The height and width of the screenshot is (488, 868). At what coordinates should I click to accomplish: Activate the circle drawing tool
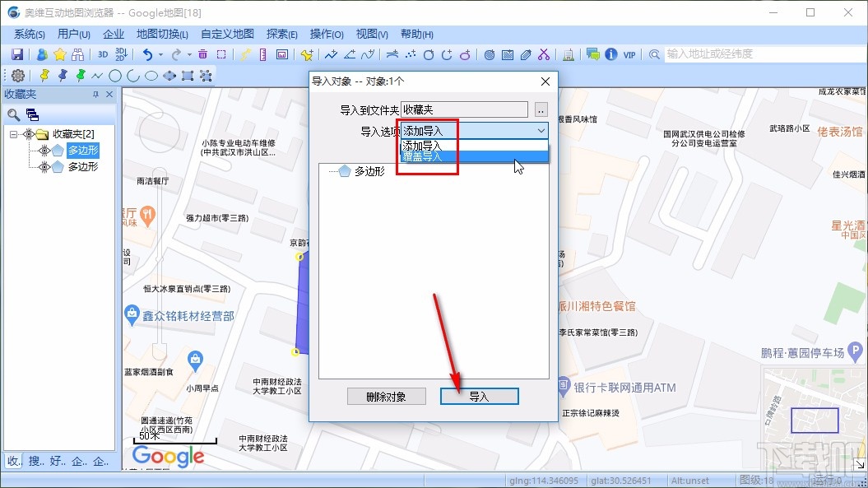pyautogui.click(x=116, y=75)
